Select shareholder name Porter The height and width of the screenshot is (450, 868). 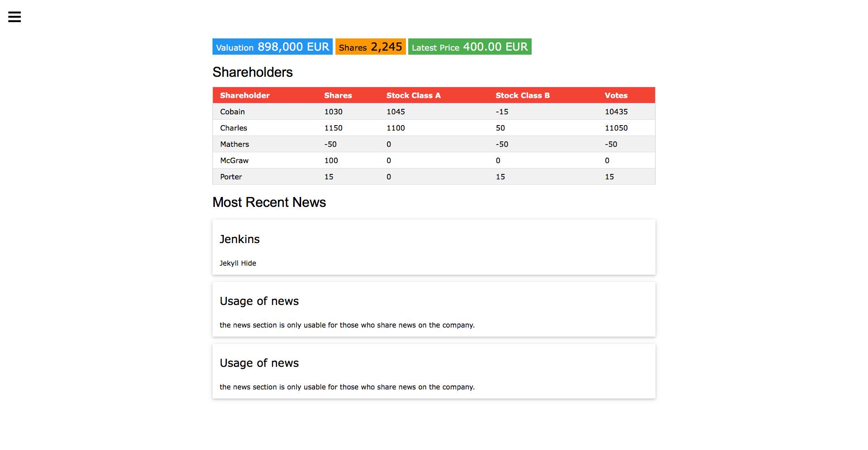point(231,177)
